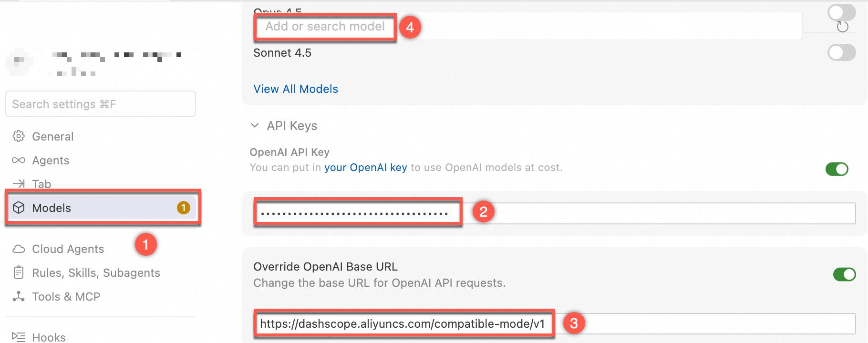Click the Tab arrow icon
The image size is (868, 343).
[19, 183]
